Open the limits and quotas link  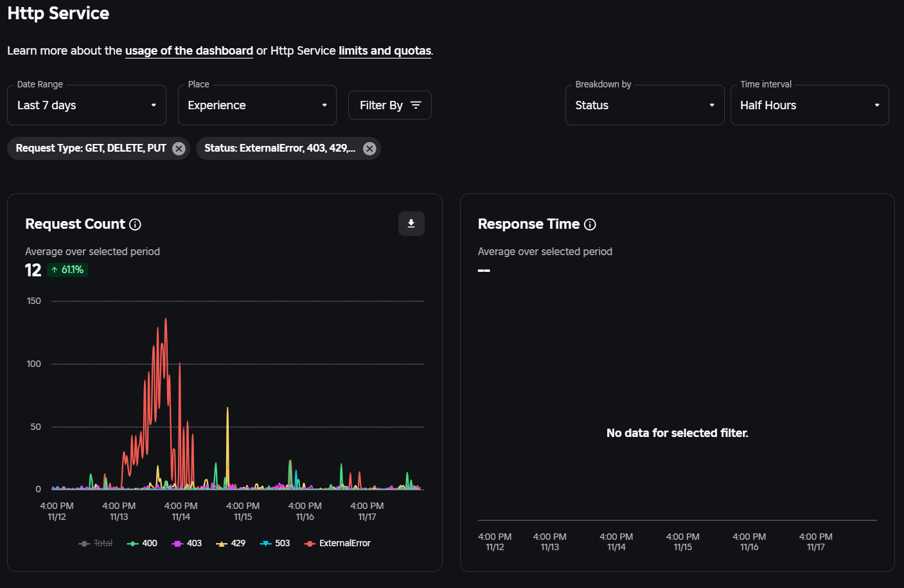pyautogui.click(x=384, y=51)
